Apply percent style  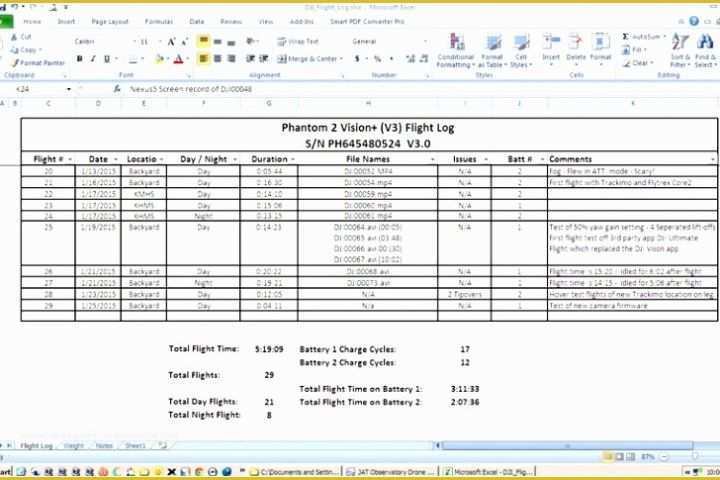click(x=377, y=59)
